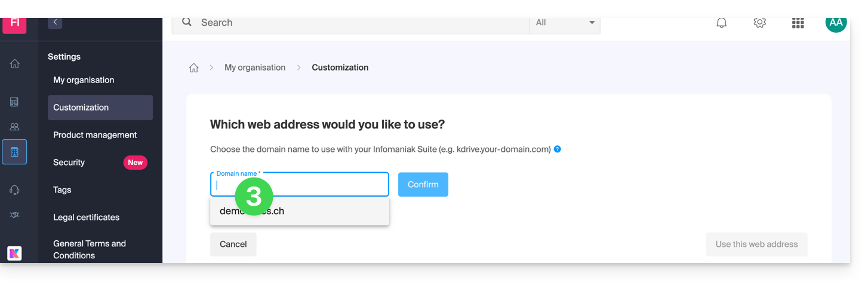Click the breadcrumb home icon
The image size is (868, 281).
click(x=193, y=68)
